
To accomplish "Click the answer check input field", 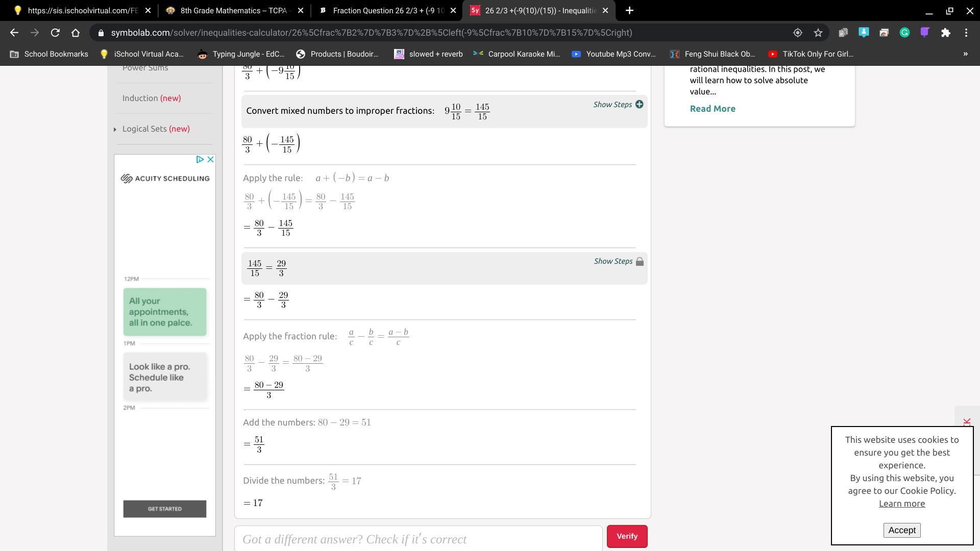I will coord(419,539).
